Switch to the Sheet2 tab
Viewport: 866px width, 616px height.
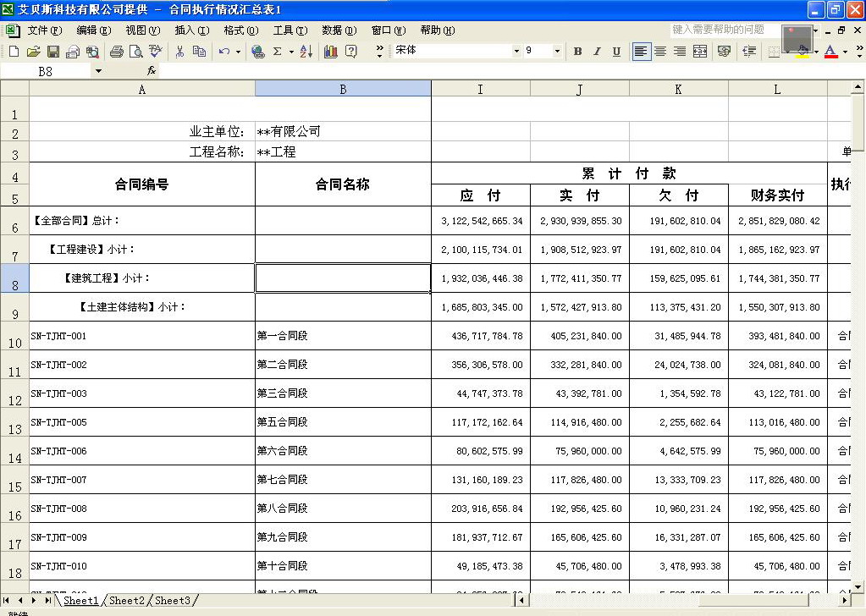pos(126,600)
